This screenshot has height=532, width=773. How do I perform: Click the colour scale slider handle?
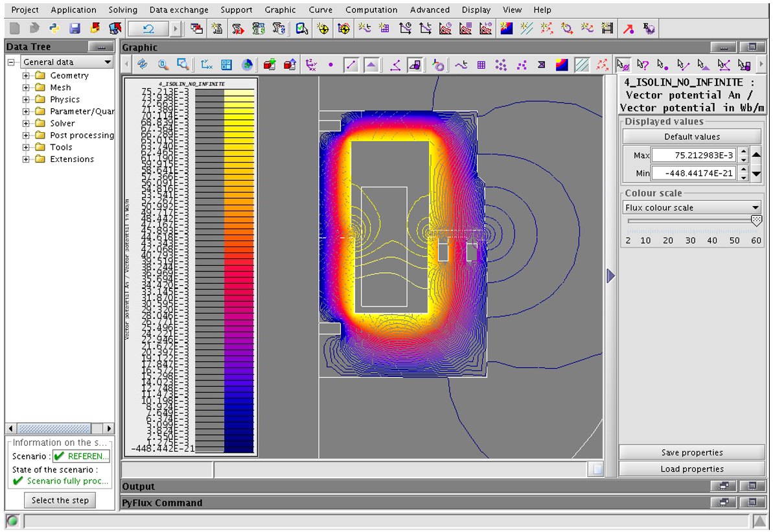[756, 221]
